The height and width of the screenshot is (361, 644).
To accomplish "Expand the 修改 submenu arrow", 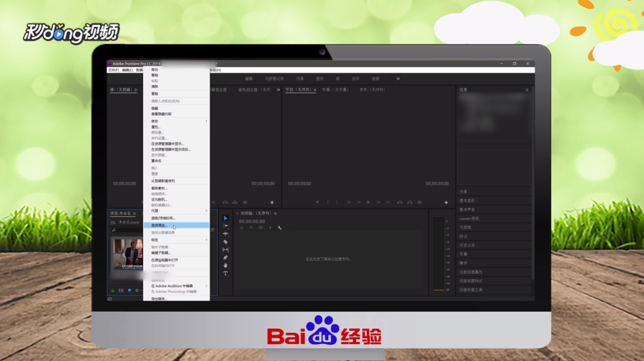I will 206,121.
